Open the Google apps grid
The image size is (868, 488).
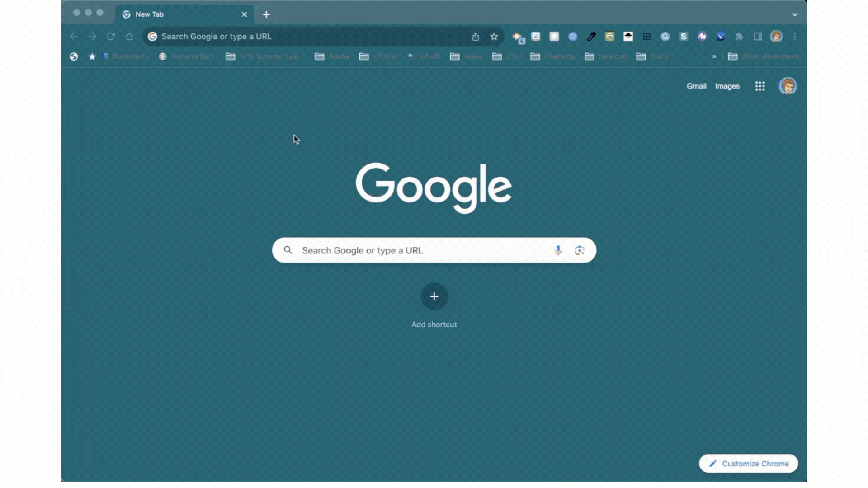point(760,86)
